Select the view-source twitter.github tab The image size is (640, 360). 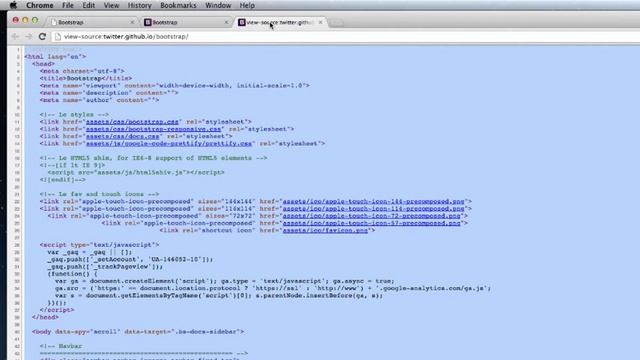(x=280, y=22)
